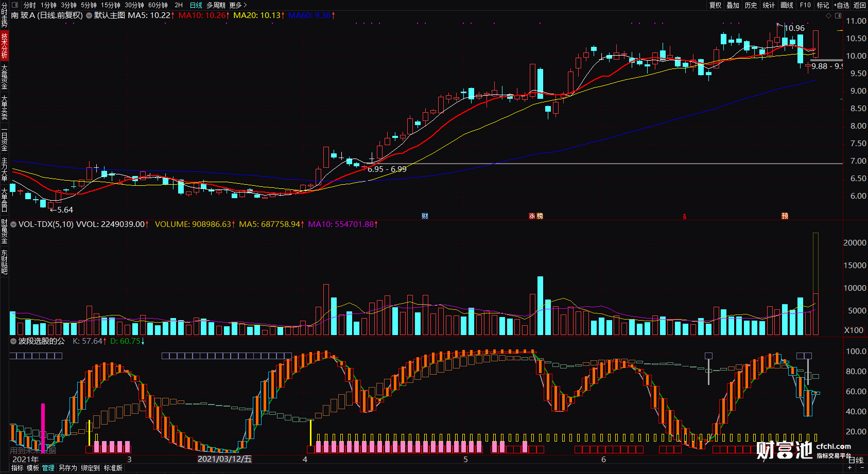Select the 15分钟 period
This screenshot has height=474, width=868.
click(110, 5)
